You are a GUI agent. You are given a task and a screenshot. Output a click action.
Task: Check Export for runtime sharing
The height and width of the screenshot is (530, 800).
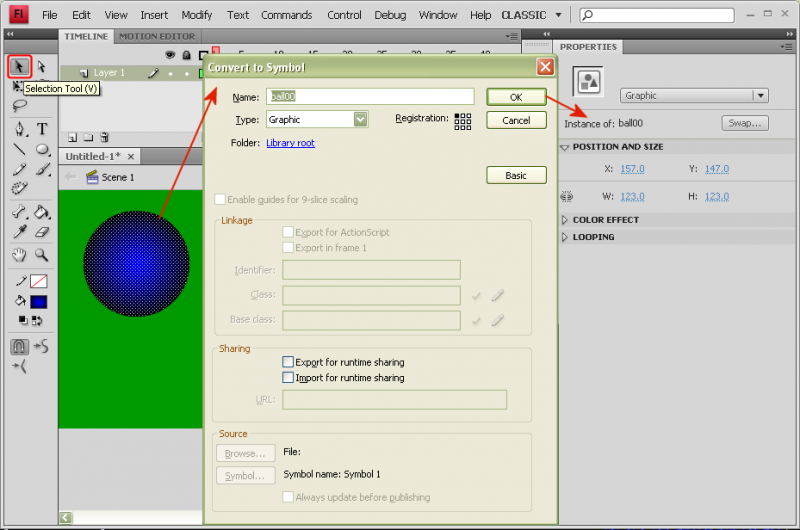click(288, 362)
